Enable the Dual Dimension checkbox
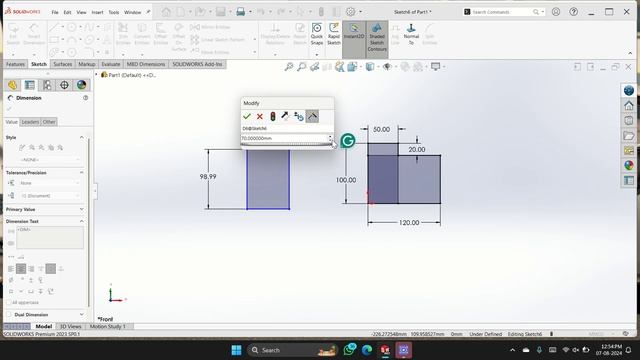The image size is (640, 360). pyautogui.click(x=9, y=315)
